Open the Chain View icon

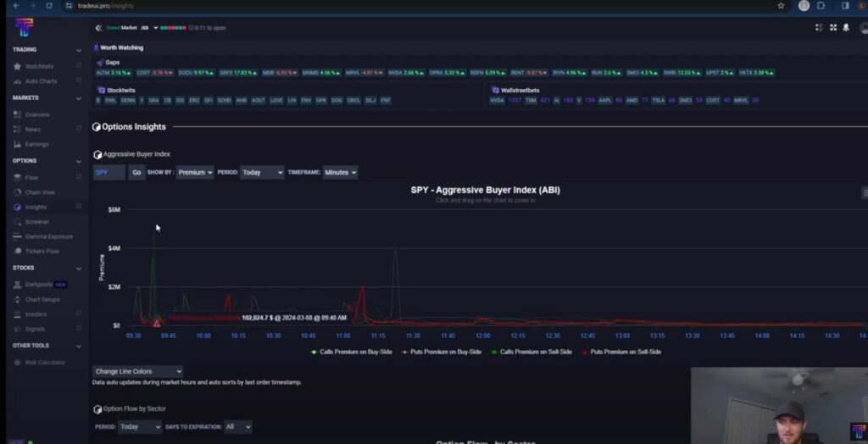tap(17, 192)
